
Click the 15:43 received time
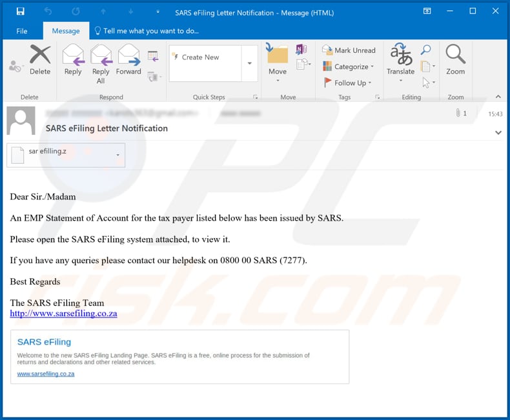pyautogui.click(x=495, y=114)
